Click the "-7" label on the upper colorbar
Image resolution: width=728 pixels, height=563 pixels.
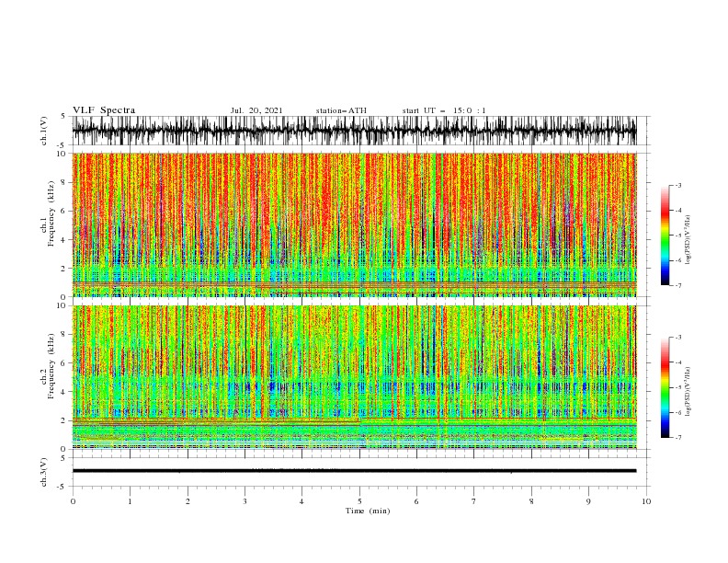[x=677, y=285]
